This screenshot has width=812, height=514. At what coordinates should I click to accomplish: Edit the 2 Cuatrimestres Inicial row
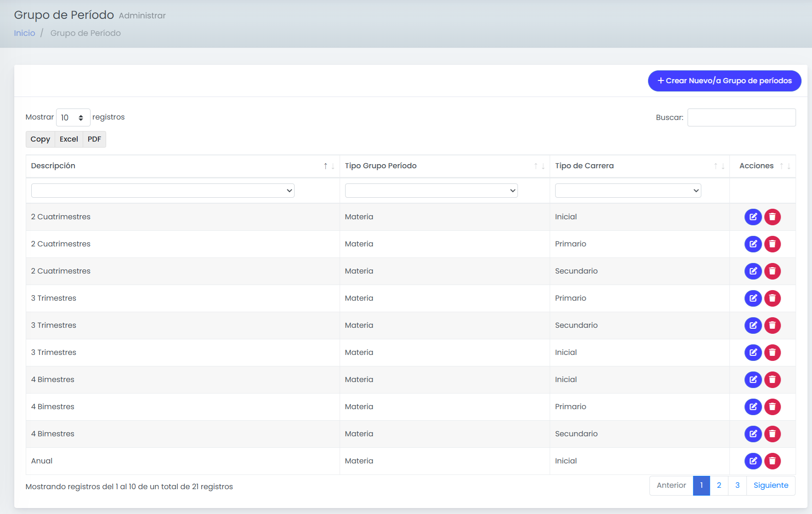pyautogui.click(x=753, y=217)
